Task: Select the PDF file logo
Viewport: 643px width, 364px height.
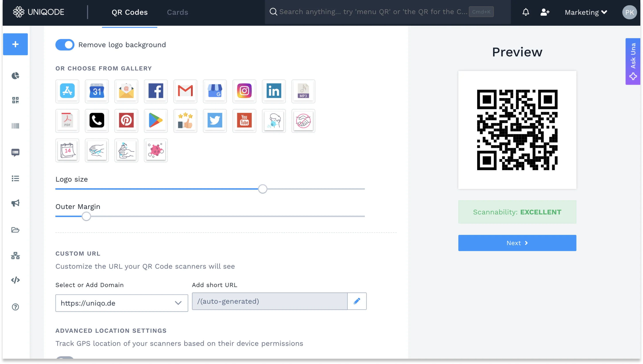Action: [67, 120]
